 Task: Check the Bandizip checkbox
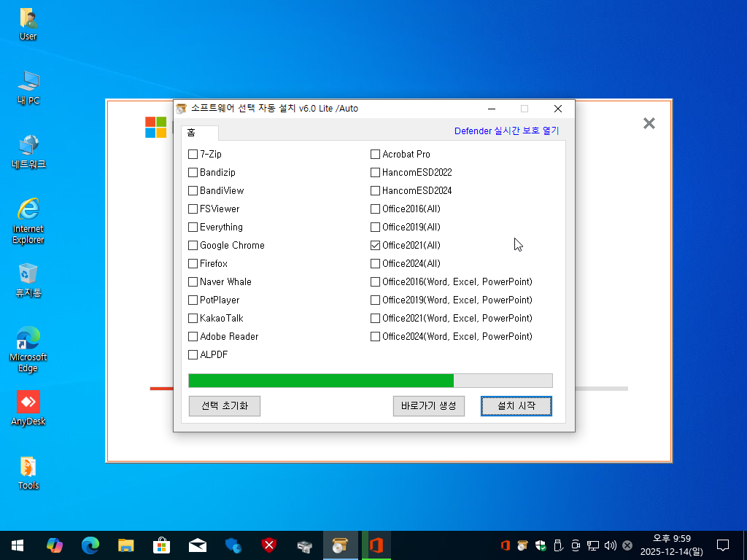[193, 172]
